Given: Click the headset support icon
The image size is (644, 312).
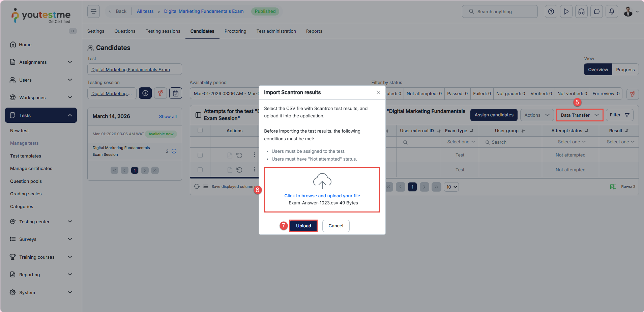Looking at the screenshot, I should 581,11.
